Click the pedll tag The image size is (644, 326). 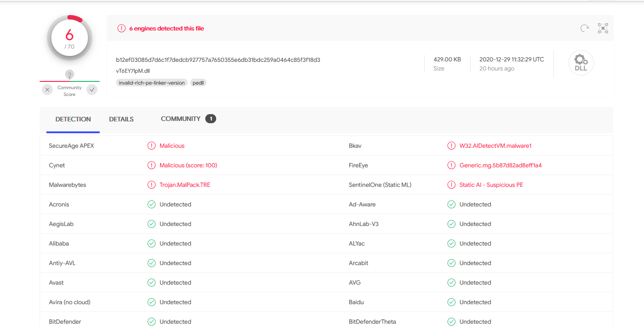[198, 83]
